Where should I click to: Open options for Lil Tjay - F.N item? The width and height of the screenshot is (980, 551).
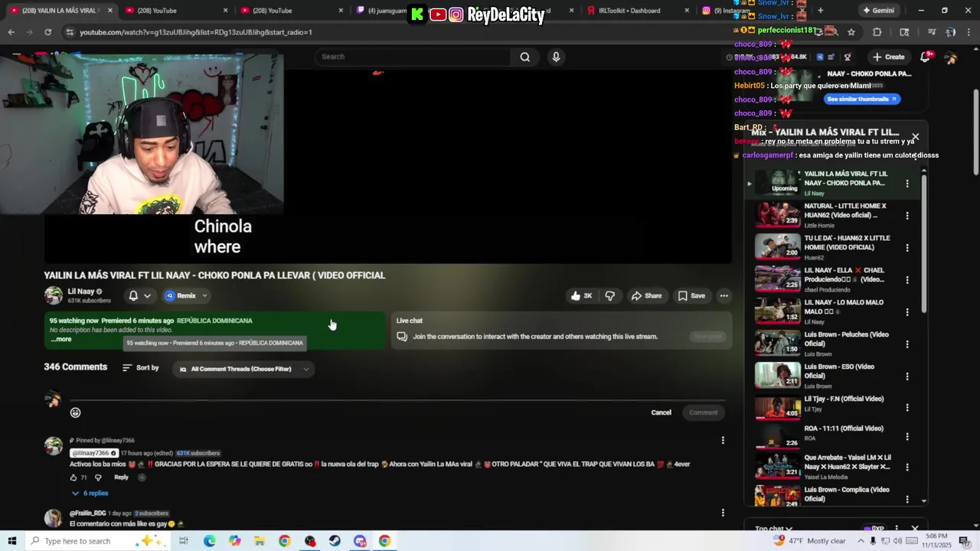pyautogui.click(x=907, y=409)
